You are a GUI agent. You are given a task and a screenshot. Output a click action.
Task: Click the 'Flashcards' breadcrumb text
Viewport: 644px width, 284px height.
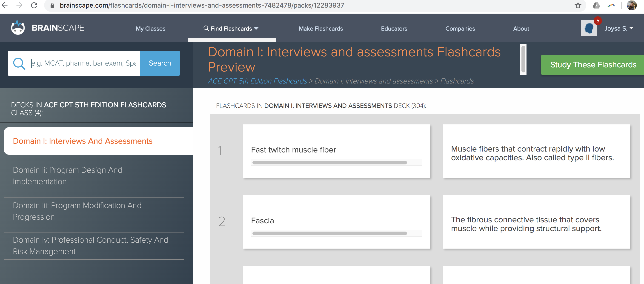[x=457, y=81]
